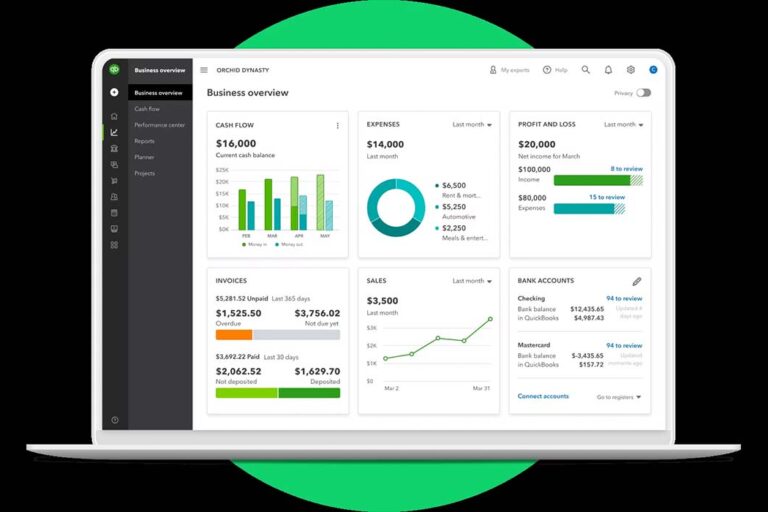Open the calendar sidebar icon

point(114,213)
